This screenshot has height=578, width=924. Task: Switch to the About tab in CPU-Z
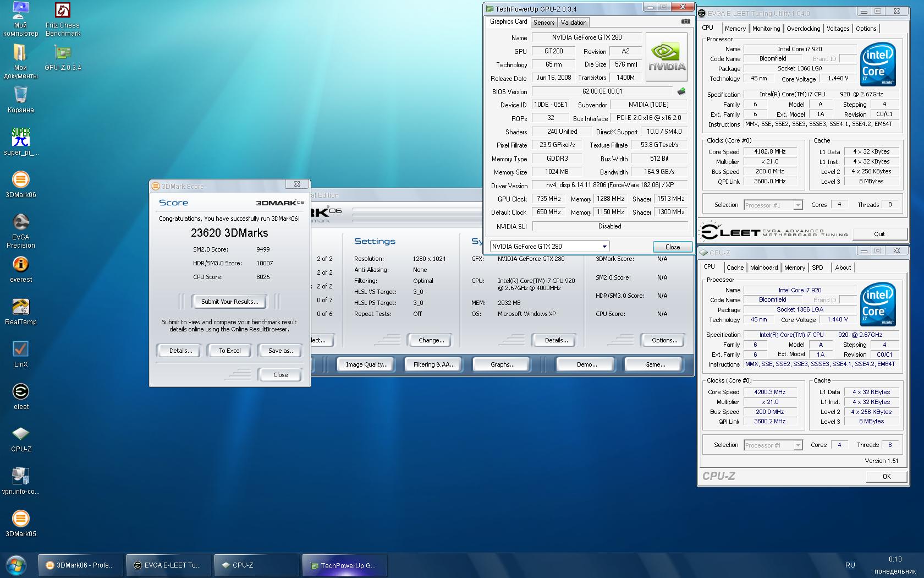pos(843,268)
